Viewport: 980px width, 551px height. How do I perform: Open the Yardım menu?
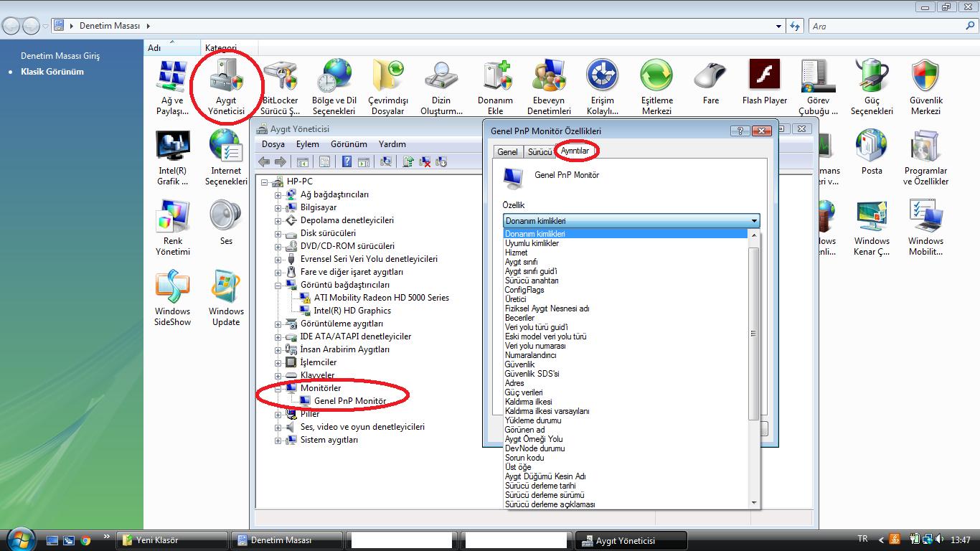coord(392,144)
